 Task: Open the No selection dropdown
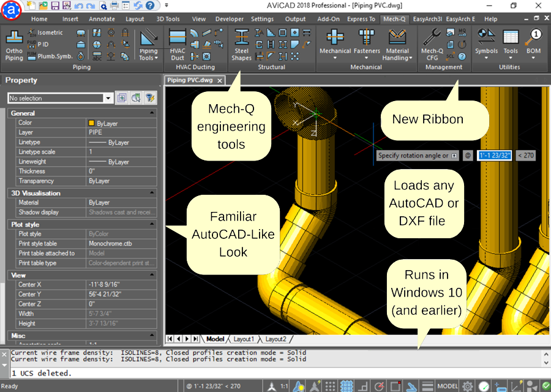click(x=108, y=98)
